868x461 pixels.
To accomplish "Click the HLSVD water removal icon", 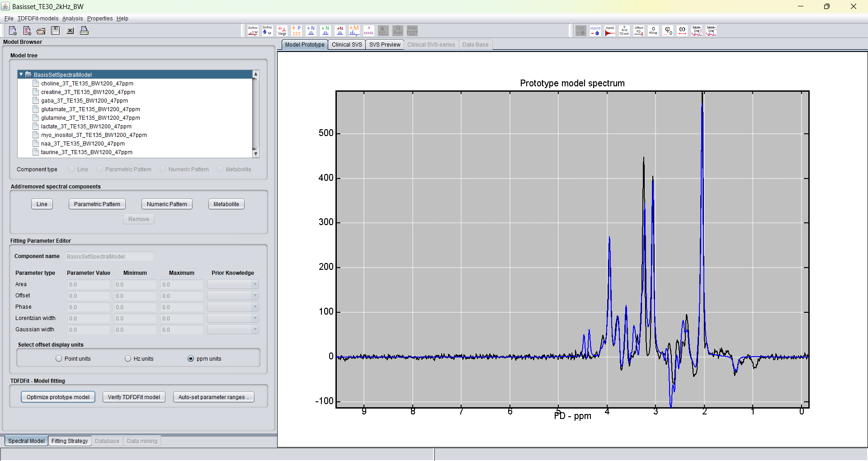I will click(595, 31).
